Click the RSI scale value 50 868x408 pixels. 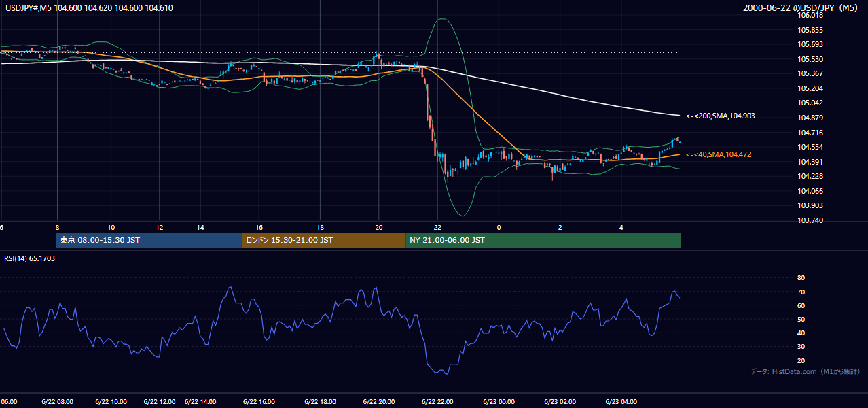[801, 319]
